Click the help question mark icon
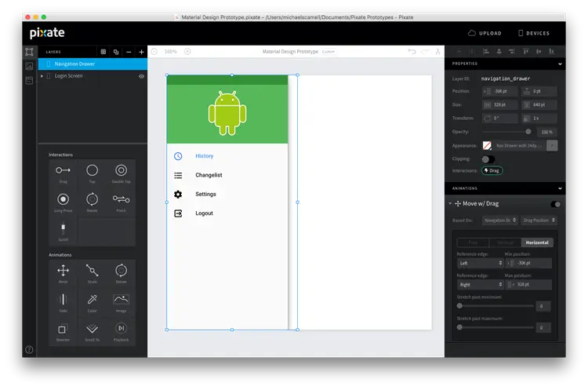The width and height of the screenshot is (588, 390). 29,349
